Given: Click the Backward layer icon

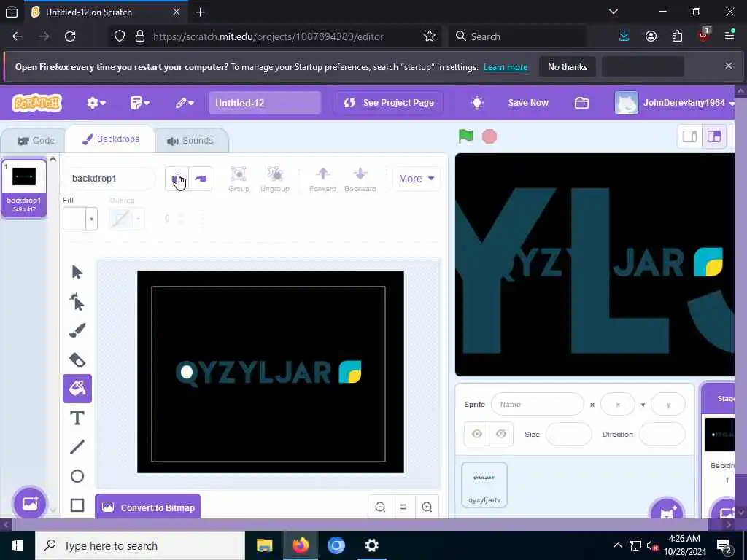Looking at the screenshot, I should (x=360, y=179).
